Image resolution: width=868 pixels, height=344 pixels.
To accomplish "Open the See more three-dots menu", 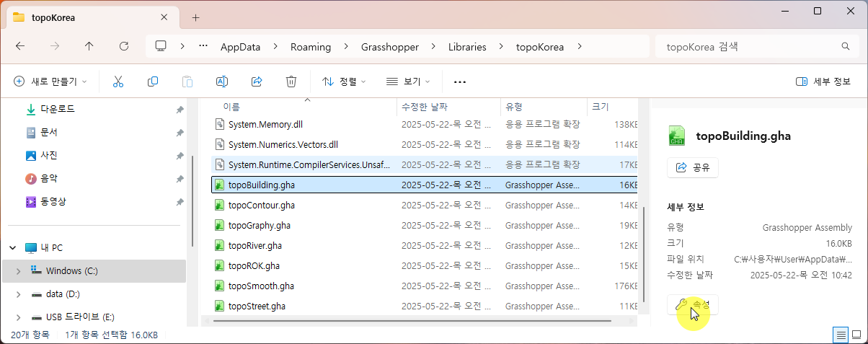I will [x=460, y=81].
